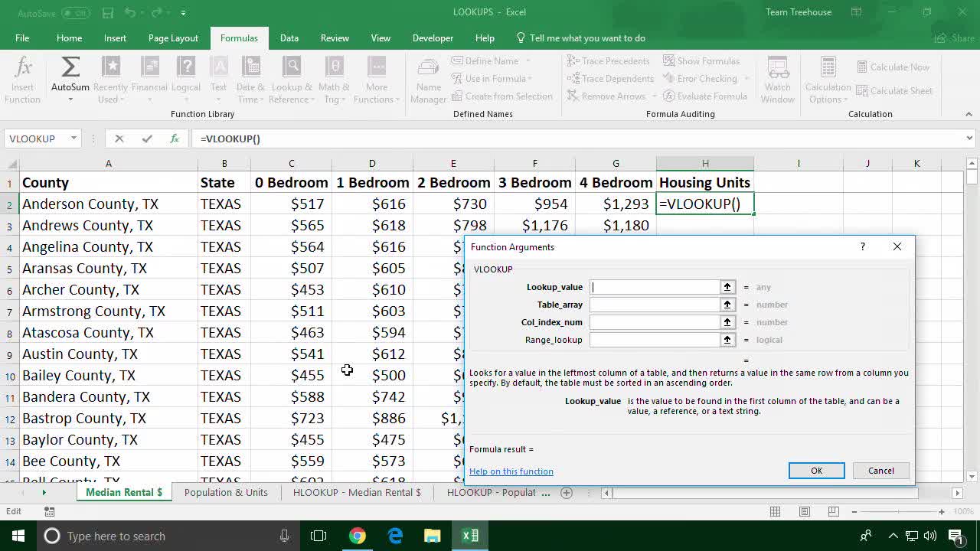Open the File menu tab
Viewport: 980px width, 551px height.
point(22,38)
